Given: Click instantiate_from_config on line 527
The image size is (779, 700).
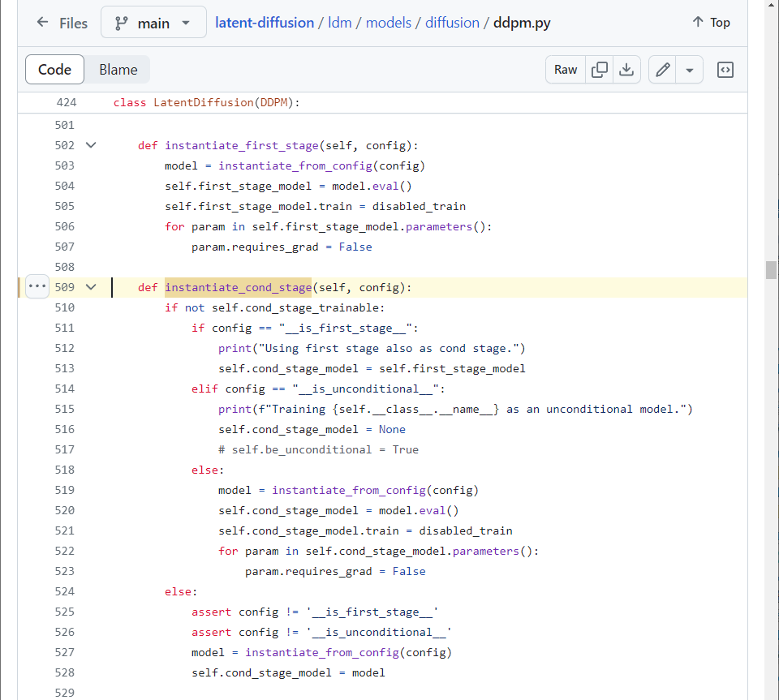Looking at the screenshot, I should (322, 652).
